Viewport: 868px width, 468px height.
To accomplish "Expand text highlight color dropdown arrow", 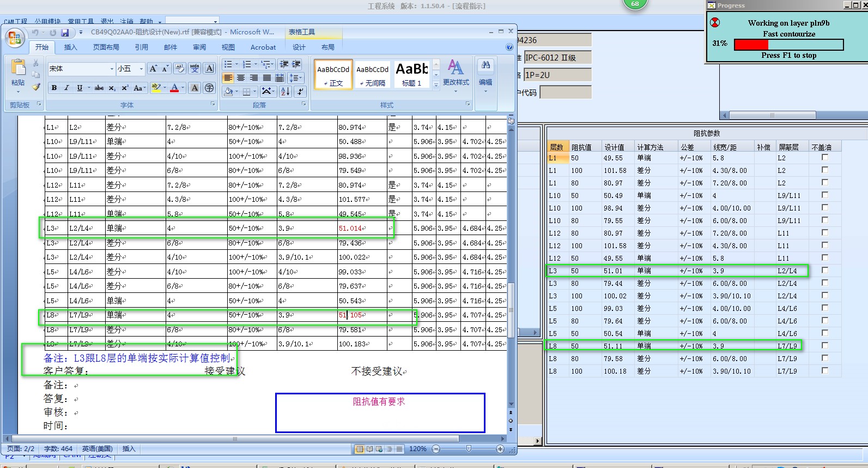I will pos(165,88).
